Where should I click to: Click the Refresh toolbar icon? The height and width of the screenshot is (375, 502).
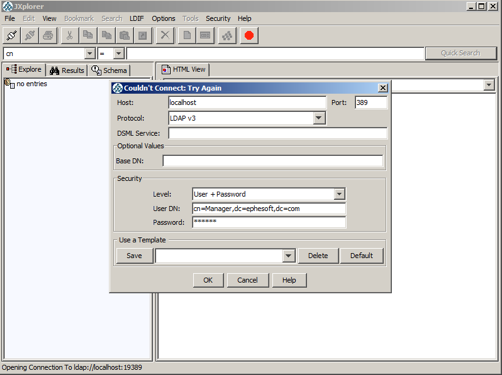[227, 35]
